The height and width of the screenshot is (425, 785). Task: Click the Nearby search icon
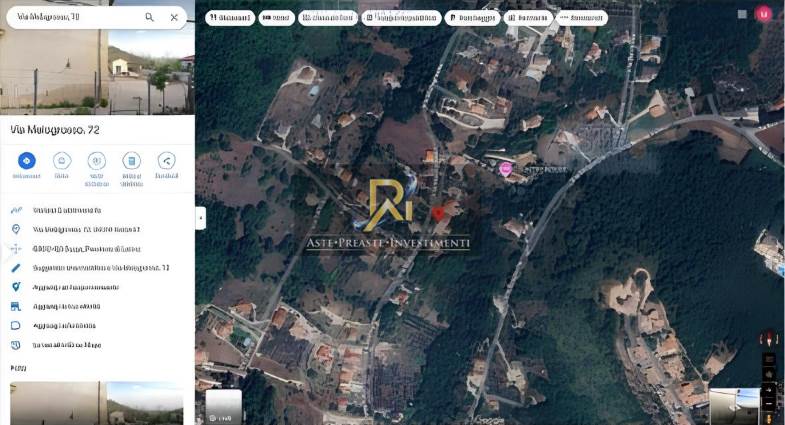click(97, 160)
